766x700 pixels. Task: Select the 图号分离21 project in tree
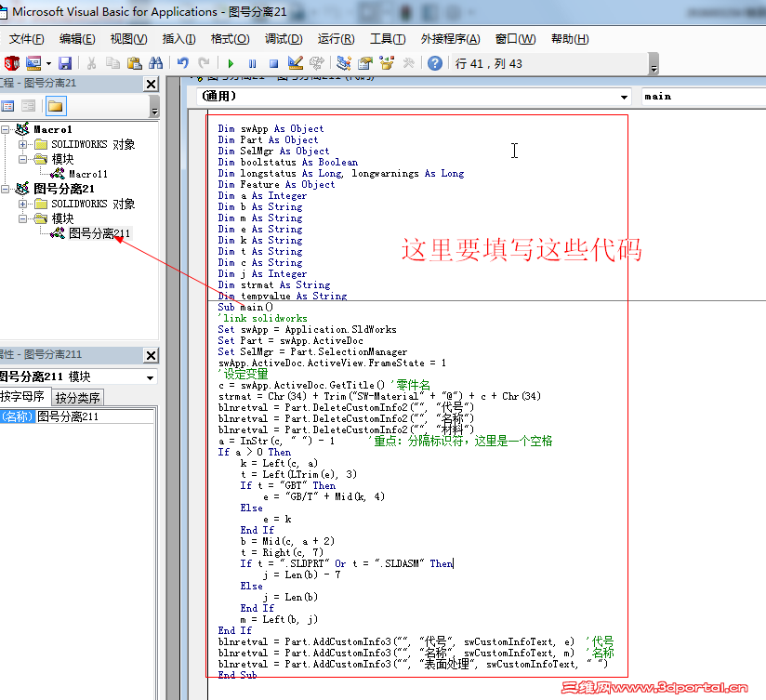(64, 189)
